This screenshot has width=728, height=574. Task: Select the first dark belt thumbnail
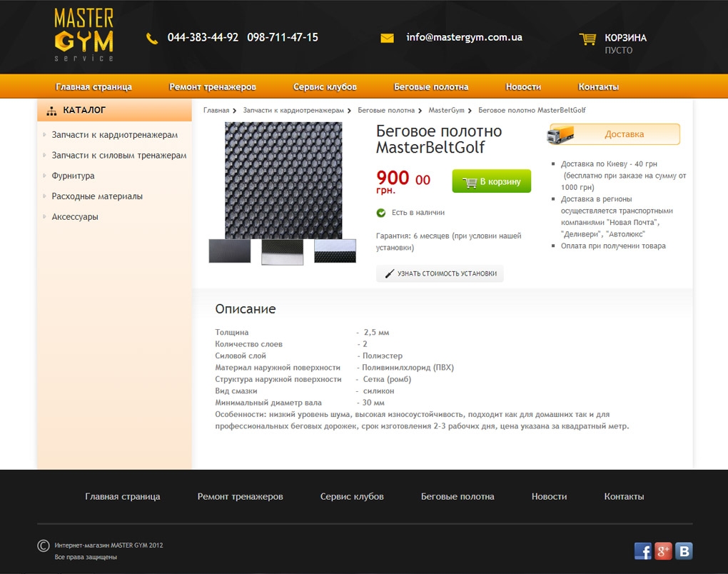pos(230,251)
